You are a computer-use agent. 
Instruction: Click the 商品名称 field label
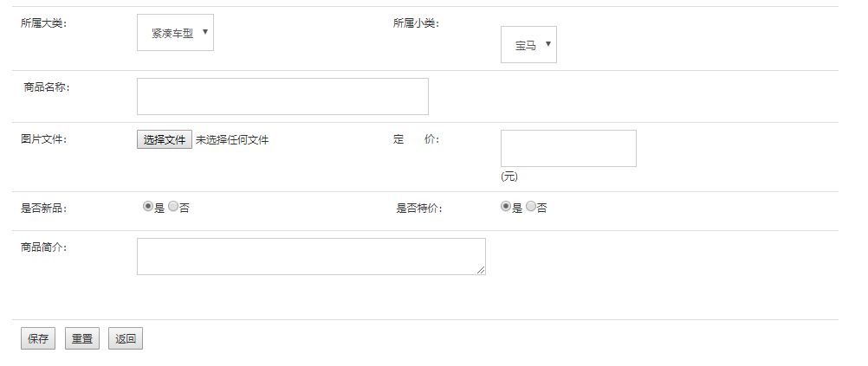[x=47, y=87]
